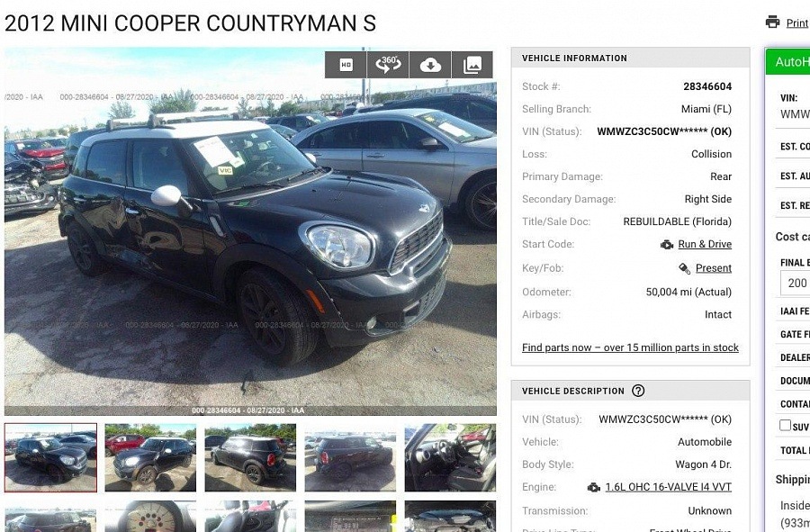This screenshot has height=532, width=810.
Task: Click the key icon beside Present
Action: tap(685, 268)
